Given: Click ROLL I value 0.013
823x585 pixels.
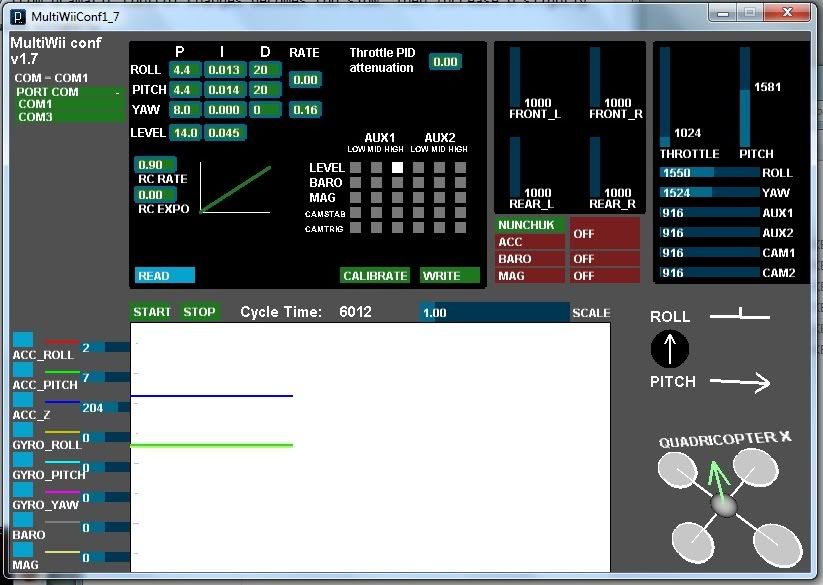Looking at the screenshot, I should point(225,70).
